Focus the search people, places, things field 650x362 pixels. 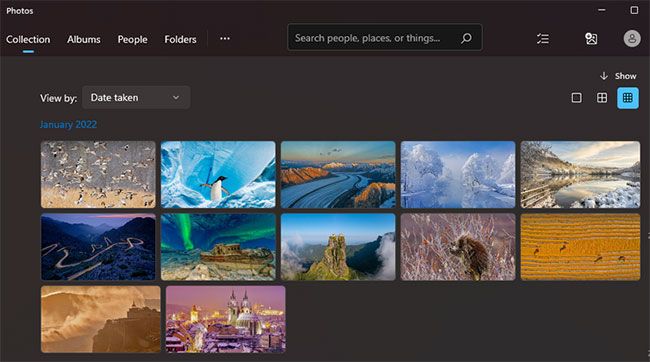[x=385, y=38]
